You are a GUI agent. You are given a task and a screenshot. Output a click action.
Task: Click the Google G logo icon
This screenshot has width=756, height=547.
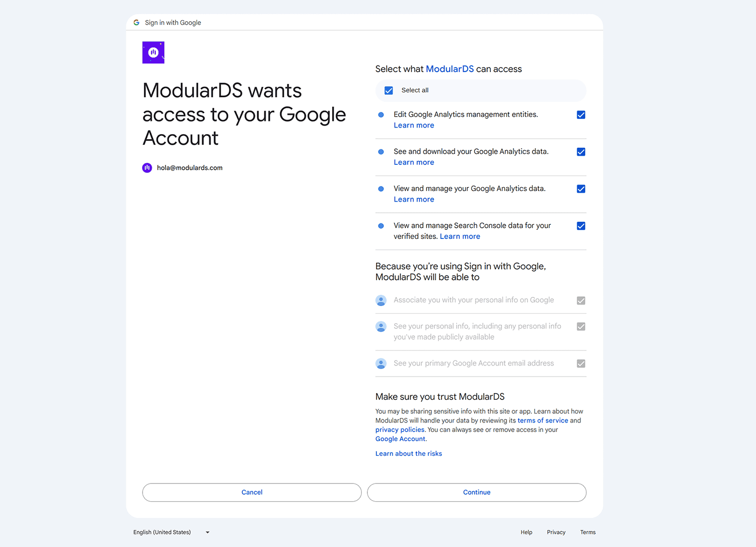pyautogui.click(x=136, y=23)
